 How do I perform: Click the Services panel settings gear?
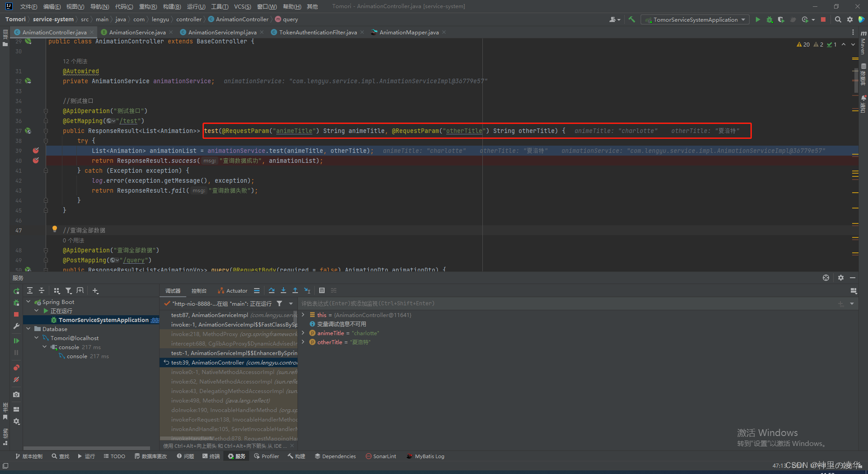(x=840, y=278)
